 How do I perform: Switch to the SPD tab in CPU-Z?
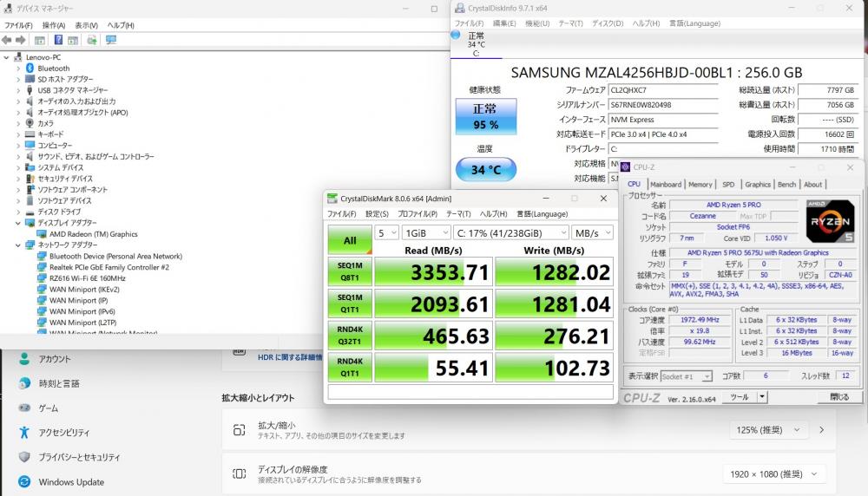click(x=728, y=184)
